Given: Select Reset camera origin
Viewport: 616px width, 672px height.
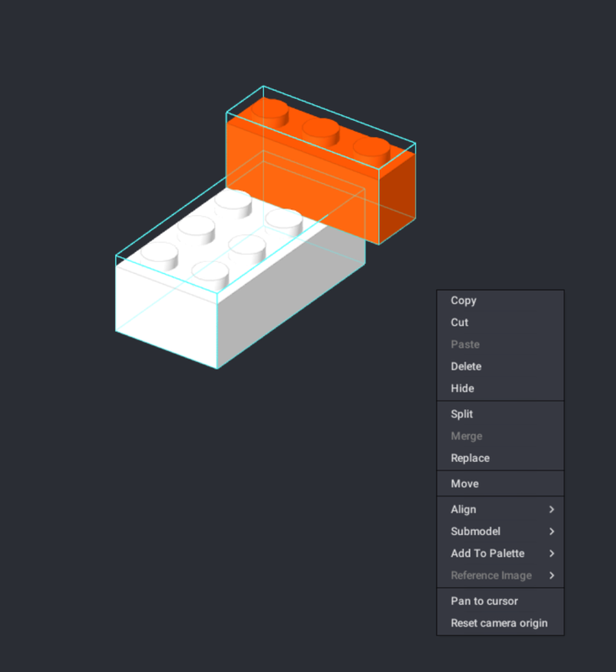Looking at the screenshot, I should [x=500, y=623].
